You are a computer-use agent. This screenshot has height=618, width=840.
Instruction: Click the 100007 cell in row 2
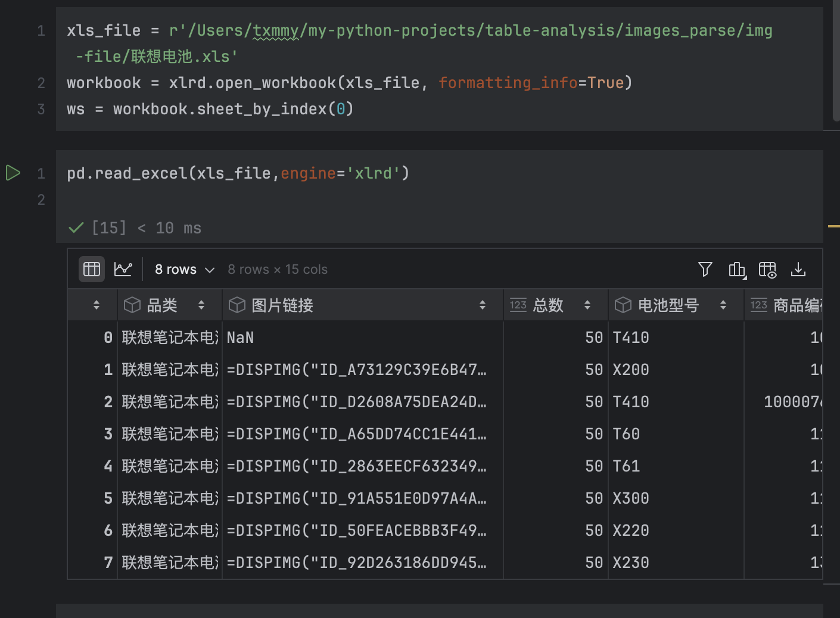click(783, 401)
